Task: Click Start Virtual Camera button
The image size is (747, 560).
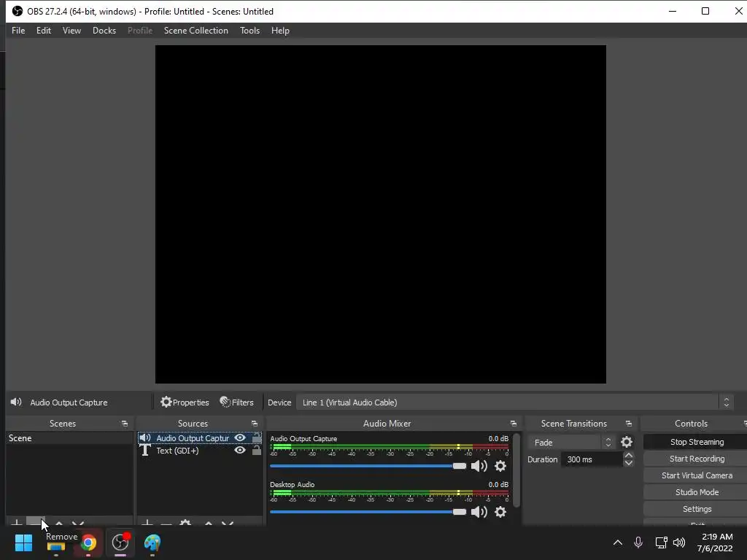Action: tap(697, 475)
